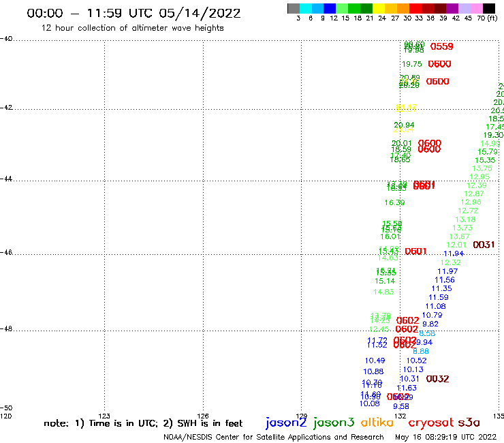Click the red time marker '0559'
This screenshot has width=504, height=443.
pyautogui.click(x=441, y=46)
